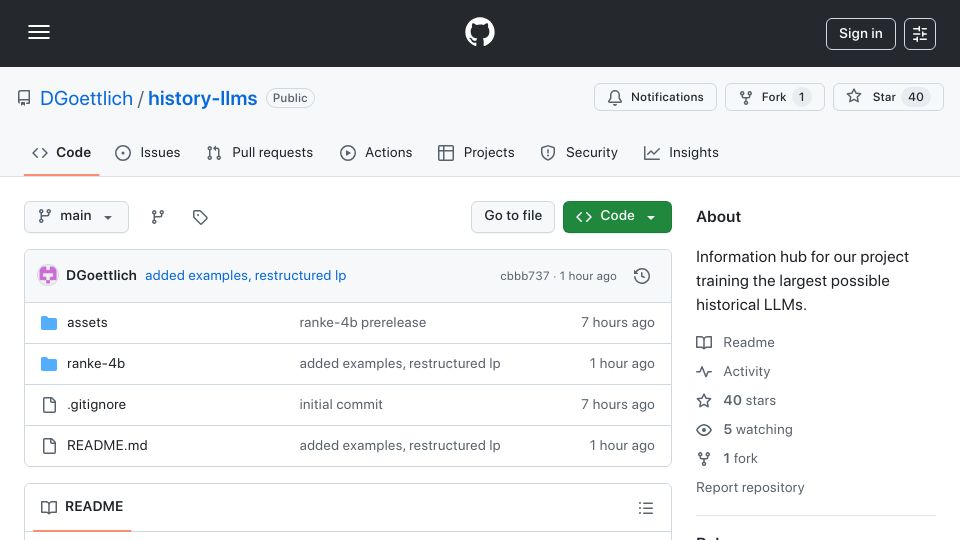Open commit hash cbbb737
Image resolution: width=960 pixels, height=540 pixels.
pyautogui.click(x=525, y=276)
